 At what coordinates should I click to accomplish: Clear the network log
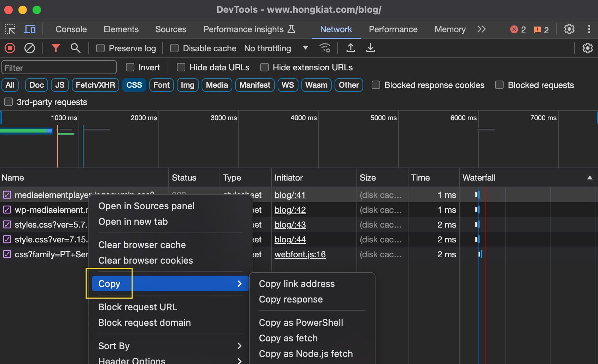30,48
